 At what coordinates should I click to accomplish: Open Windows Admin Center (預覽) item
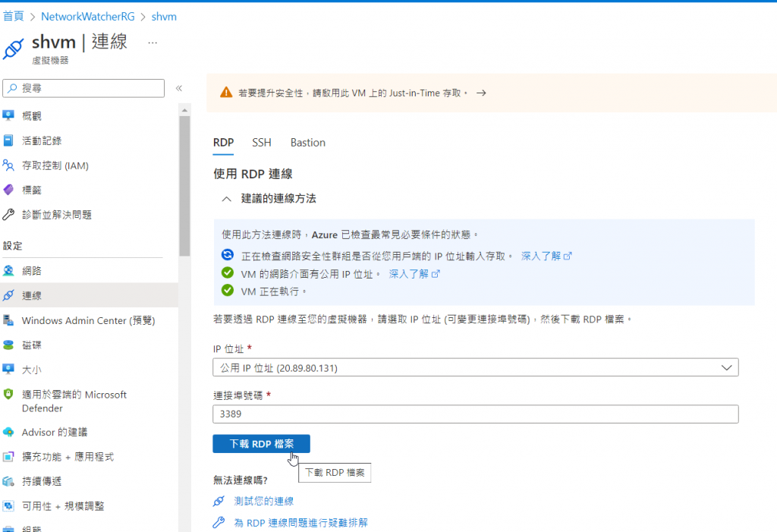pos(90,320)
